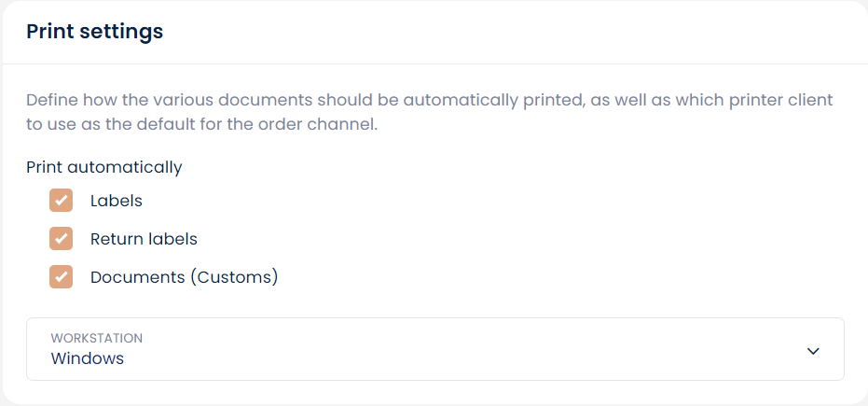Click the Print settings heading

click(x=94, y=32)
